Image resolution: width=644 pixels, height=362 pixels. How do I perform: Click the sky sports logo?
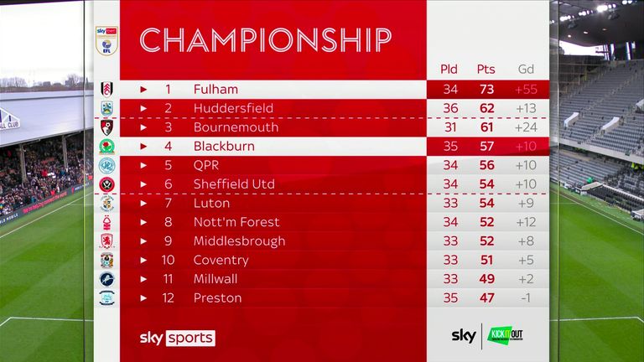[x=178, y=338]
